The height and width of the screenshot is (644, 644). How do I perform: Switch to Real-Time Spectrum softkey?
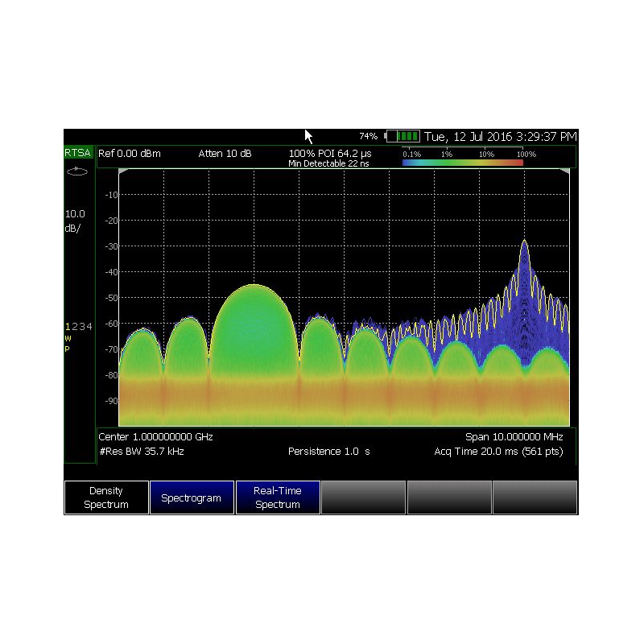pos(278,497)
